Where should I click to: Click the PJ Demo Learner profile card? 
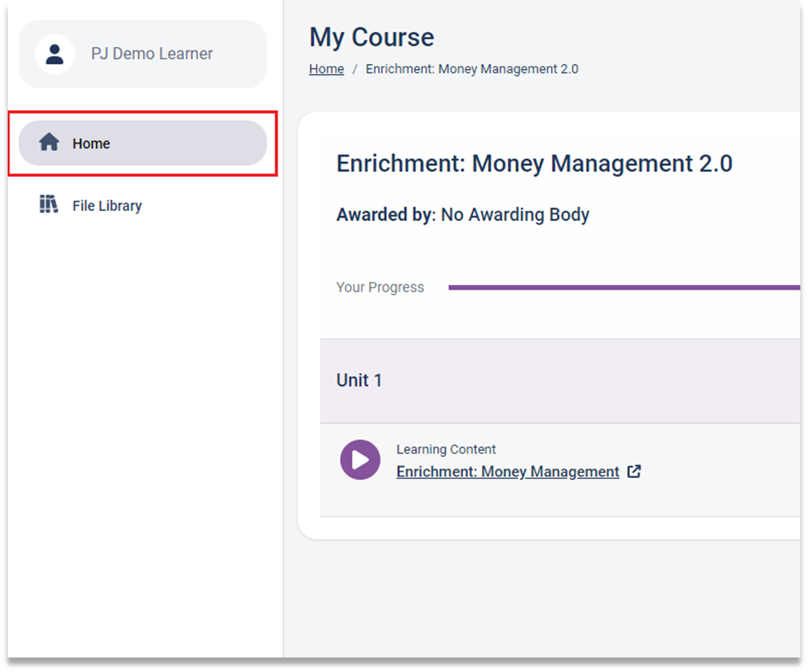click(x=143, y=54)
